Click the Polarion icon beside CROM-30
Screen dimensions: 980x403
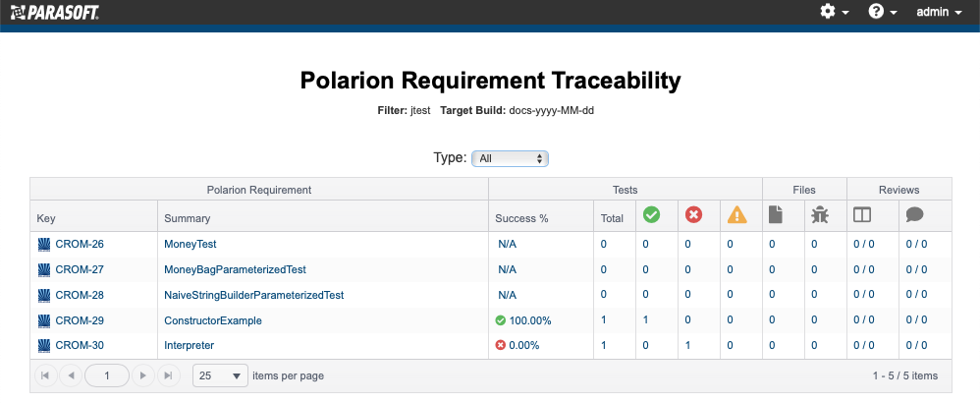44,345
